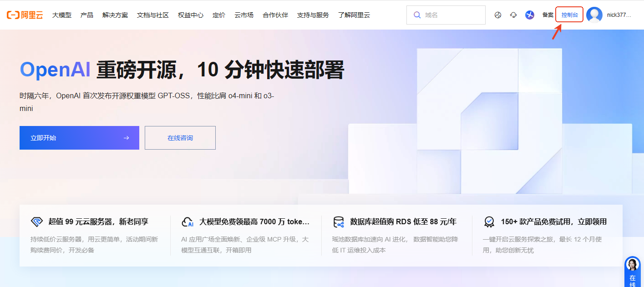Screen dimensions: 644x287
Task: Open 超值 99 元云服务器，新老同享 promo title
Action: click(98, 222)
